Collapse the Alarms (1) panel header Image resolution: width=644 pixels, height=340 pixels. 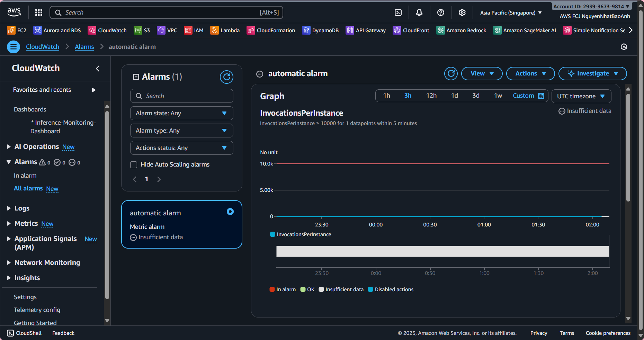pos(136,77)
